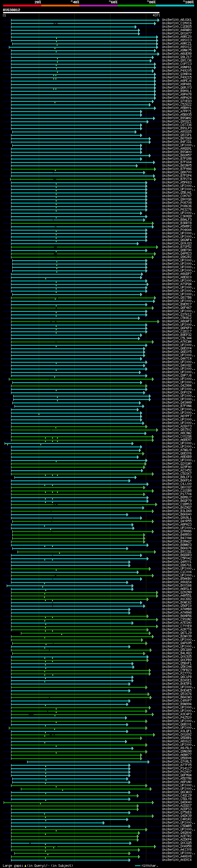Select the UniRef100_B9SWH2 label
Viewport: 197px width, 868px height.
[x=177, y=118]
